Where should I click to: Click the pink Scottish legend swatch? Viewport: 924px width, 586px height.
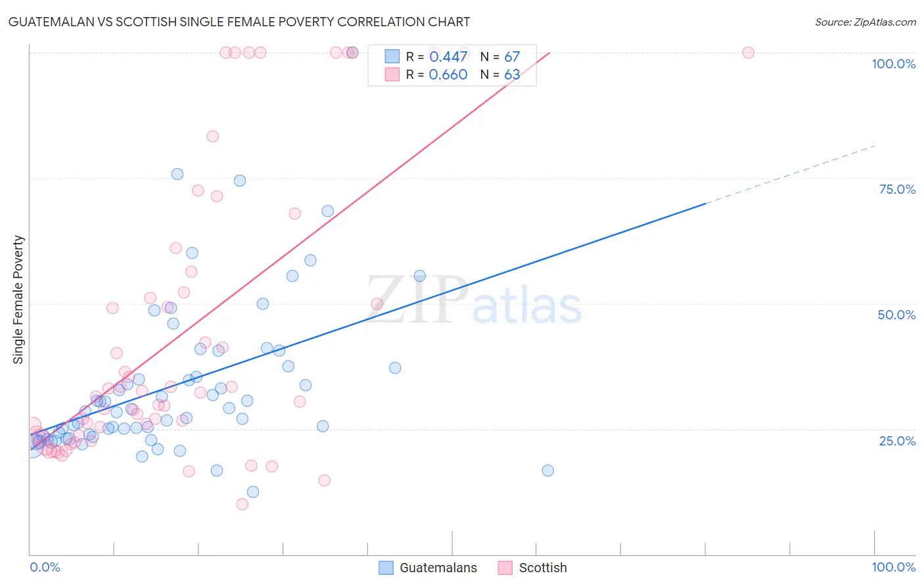pyautogui.click(x=505, y=568)
